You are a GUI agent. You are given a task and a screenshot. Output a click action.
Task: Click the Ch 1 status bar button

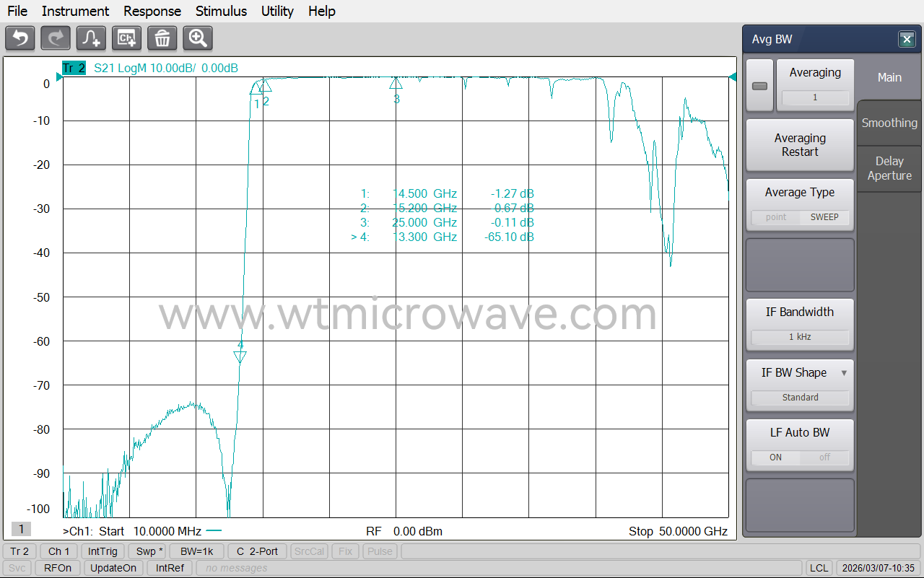click(x=59, y=551)
